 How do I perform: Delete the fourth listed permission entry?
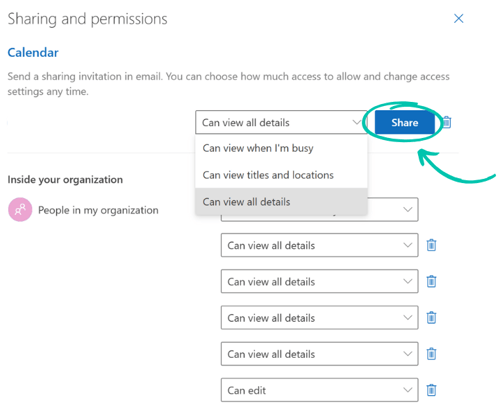431,354
